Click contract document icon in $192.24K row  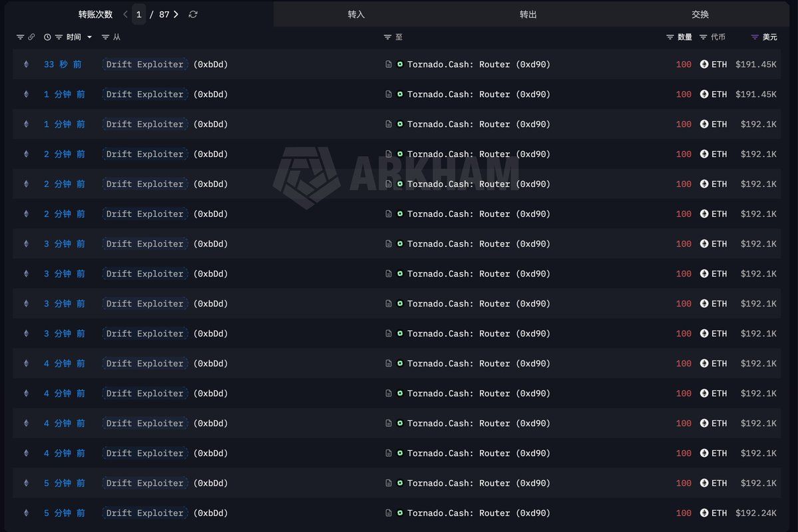[388, 513]
